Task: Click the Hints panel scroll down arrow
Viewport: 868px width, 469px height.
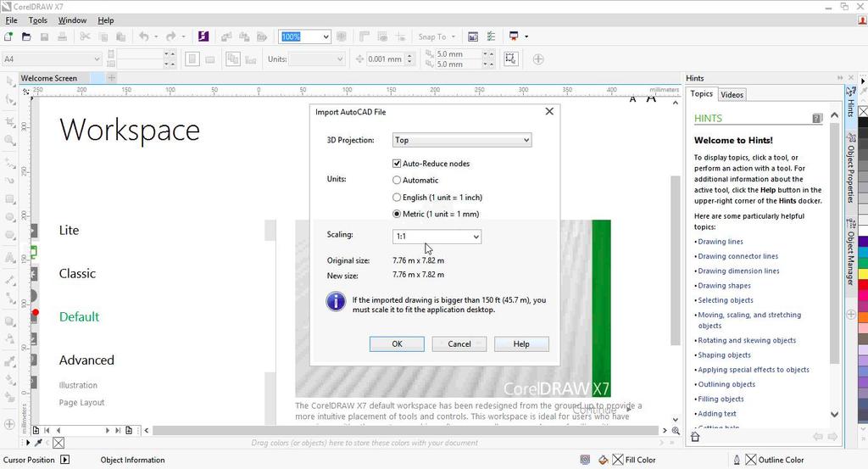Action: [834, 414]
